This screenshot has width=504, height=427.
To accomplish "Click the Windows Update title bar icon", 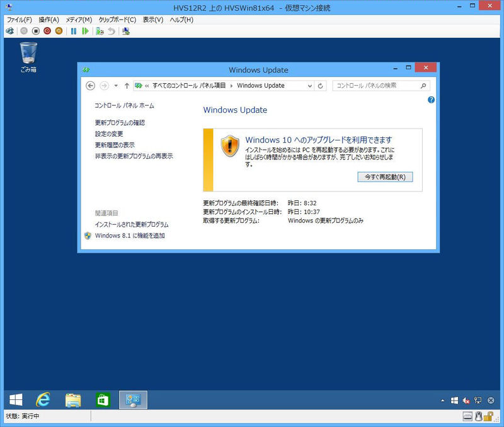I will tap(86, 70).
